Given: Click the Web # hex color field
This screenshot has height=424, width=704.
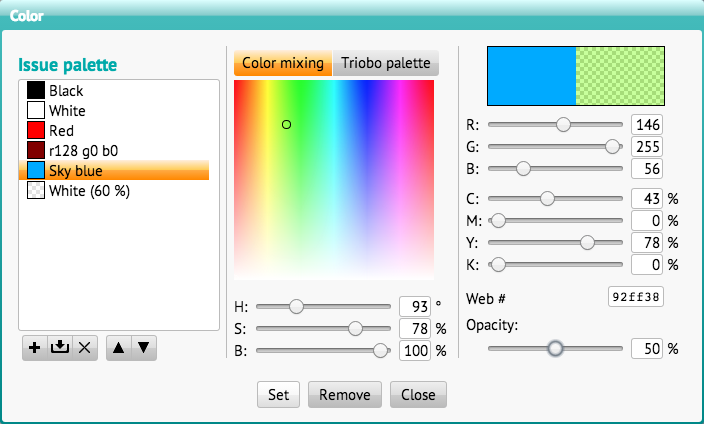Looking at the screenshot, I should [636, 297].
